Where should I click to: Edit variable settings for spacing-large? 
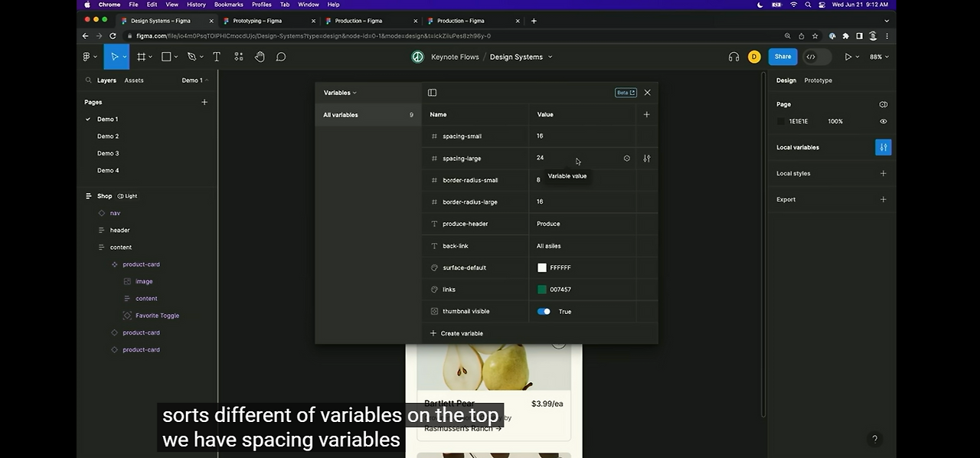tap(647, 159)
